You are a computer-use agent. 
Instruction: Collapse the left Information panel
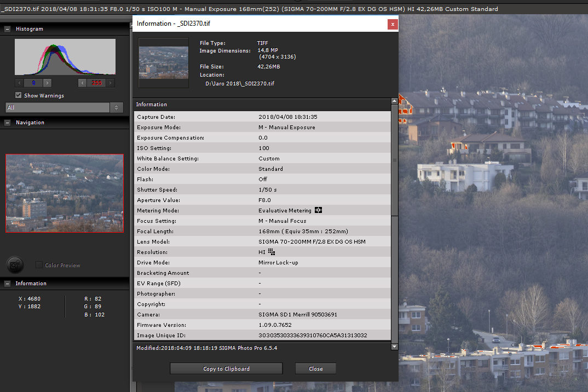coord(7,284)
